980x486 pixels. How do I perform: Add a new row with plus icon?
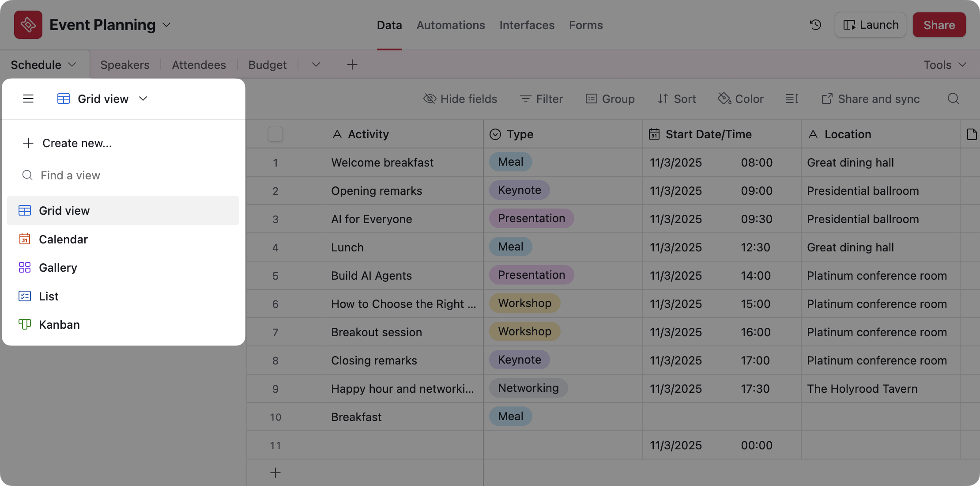[275, 473]
